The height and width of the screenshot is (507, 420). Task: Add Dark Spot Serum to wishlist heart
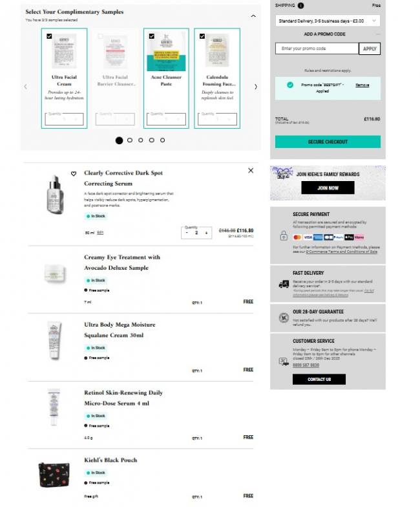[74, 173]
